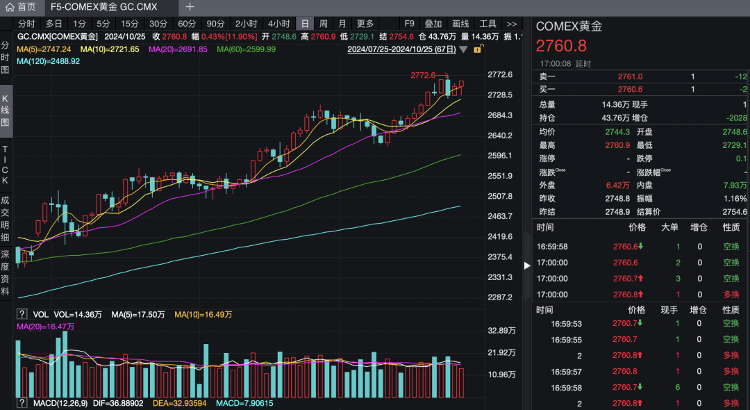The width and height of the screenshot is (750, 410).
Task: Click the GC.CMX[COMEX黄金] chart title
Action: [57, 37]
